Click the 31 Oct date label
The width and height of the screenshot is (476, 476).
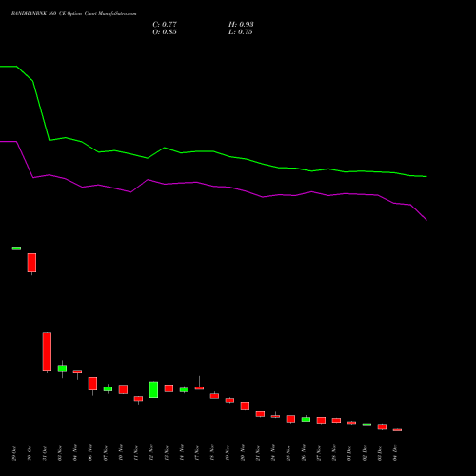point(45,453)
